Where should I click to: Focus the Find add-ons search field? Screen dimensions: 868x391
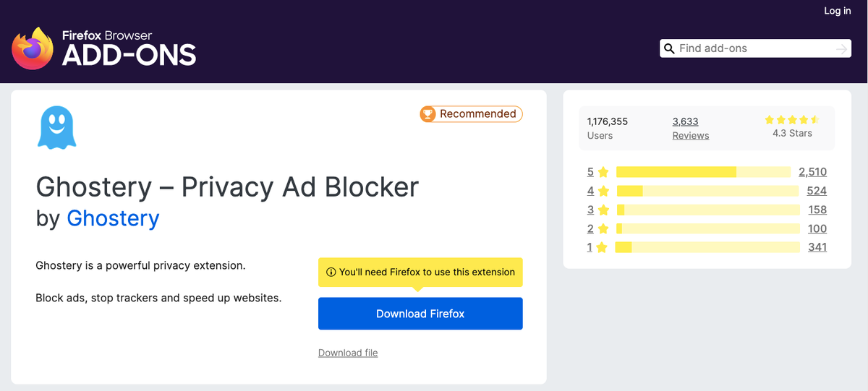pyautogui.click(x=755, y=48)
